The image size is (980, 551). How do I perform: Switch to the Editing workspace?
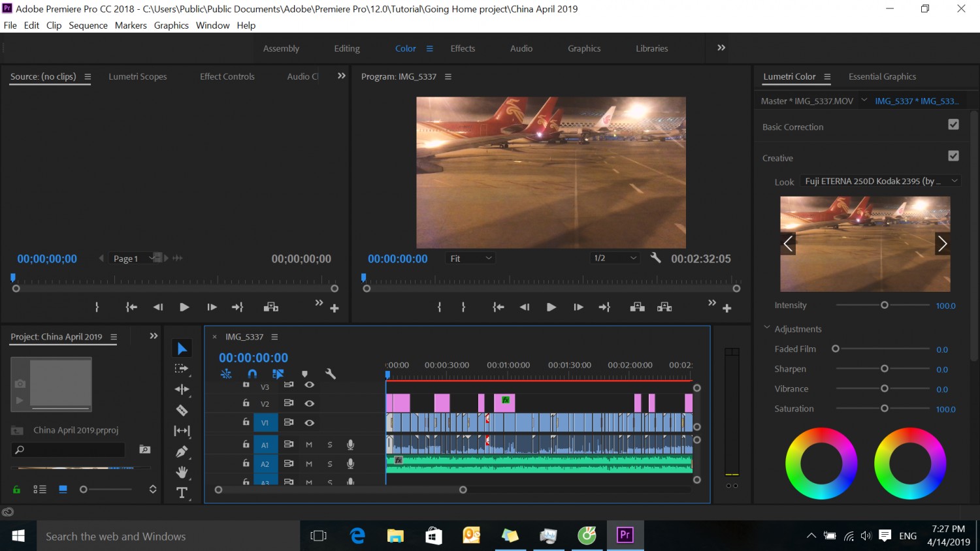pos(347,48)
